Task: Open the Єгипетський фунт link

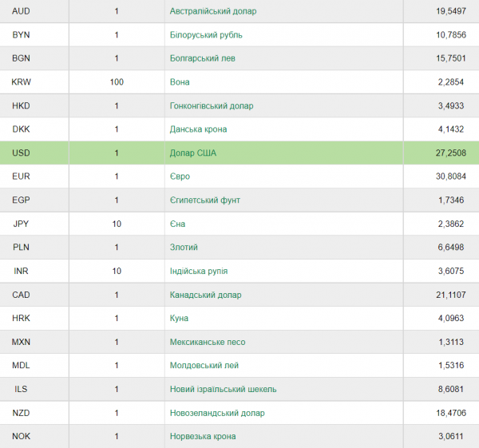Action: pyautogui.click(x=205, y=200)
